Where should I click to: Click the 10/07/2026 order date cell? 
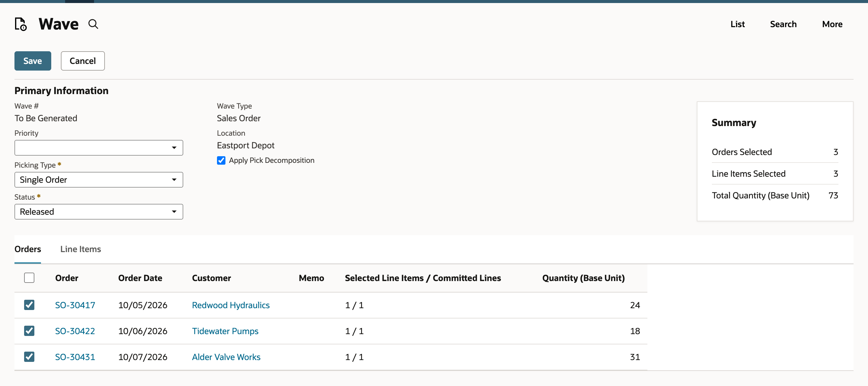click(143, 357)
